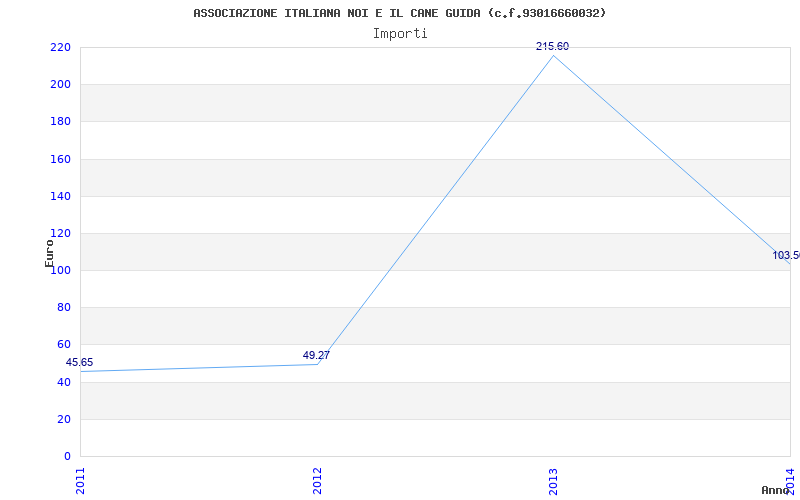
Task: Select the 2012 x-axis label
Action: (317, 481)
